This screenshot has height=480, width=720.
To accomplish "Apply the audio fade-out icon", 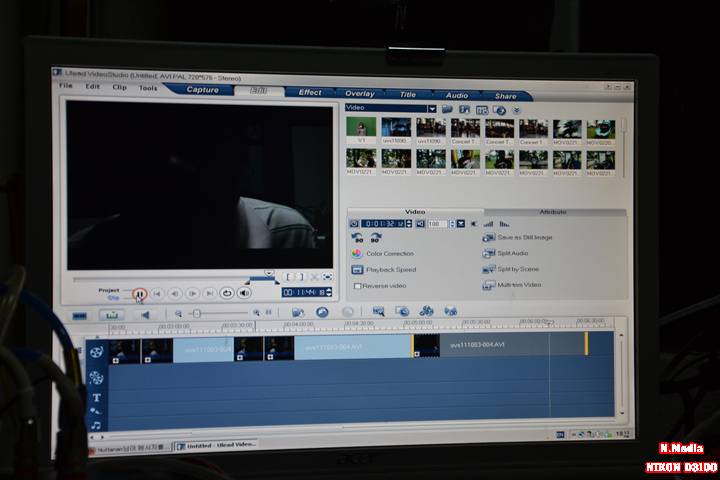I will (x=504, y=224).
